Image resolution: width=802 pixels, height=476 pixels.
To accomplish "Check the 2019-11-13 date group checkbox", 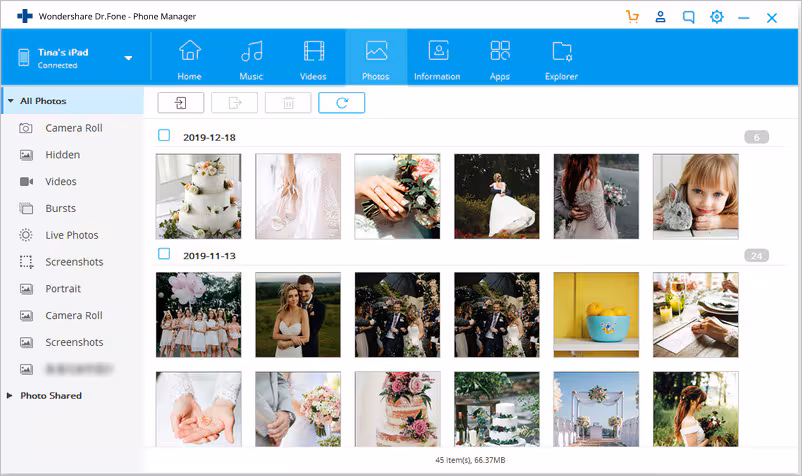I will tap(164, 254).
